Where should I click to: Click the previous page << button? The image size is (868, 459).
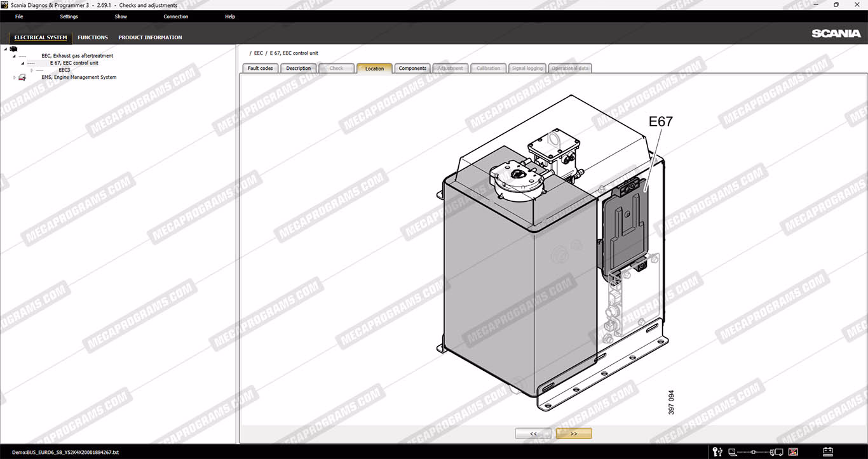[533, 434]
